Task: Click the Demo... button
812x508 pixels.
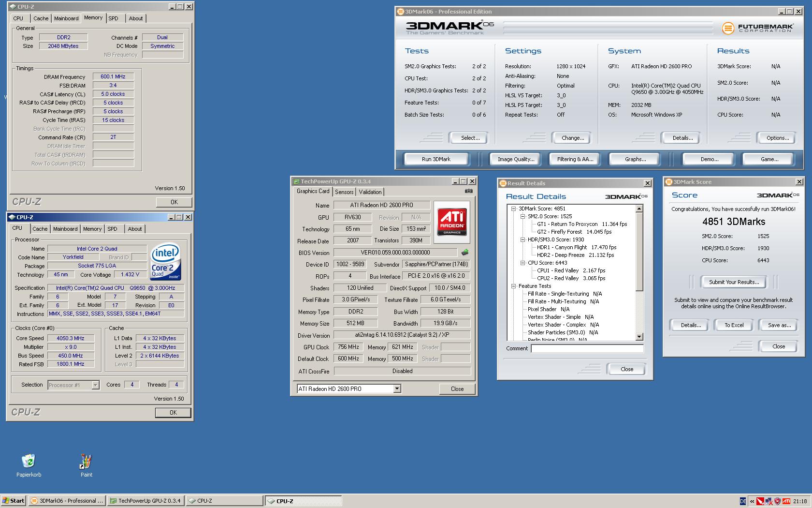Action: [709, 159]
